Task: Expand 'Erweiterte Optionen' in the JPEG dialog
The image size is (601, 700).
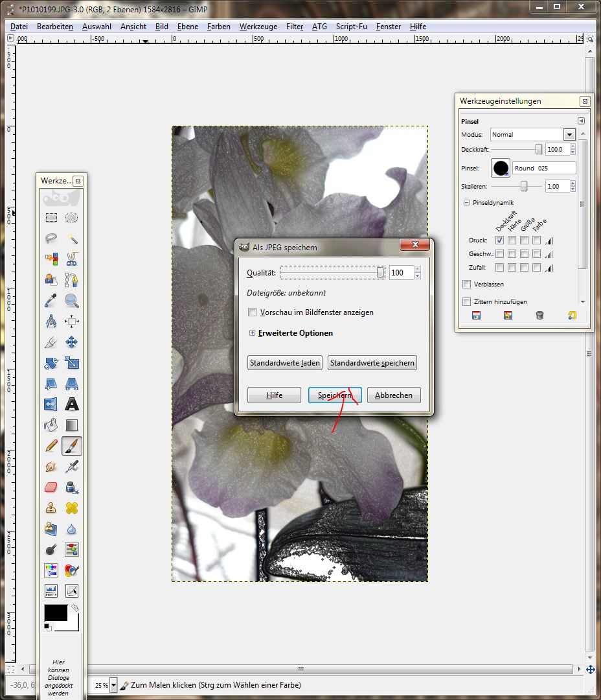Action: click(x=253, y=333)
